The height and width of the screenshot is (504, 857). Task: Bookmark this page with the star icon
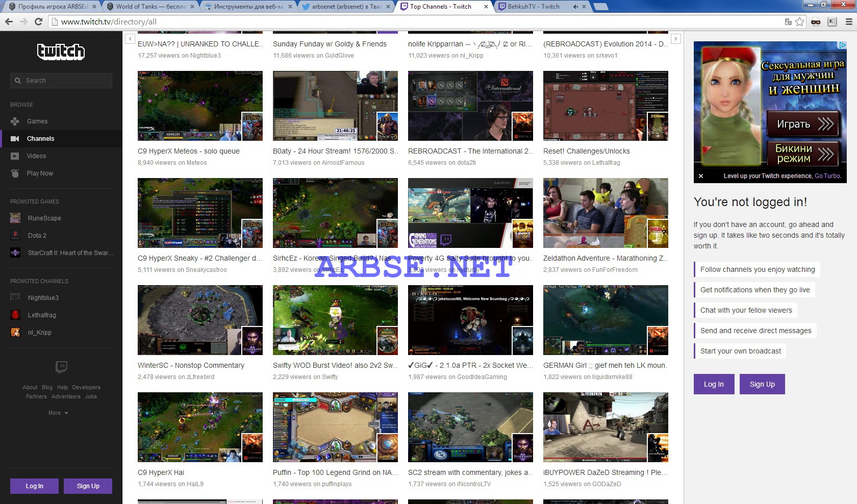(x=799, y=21)
